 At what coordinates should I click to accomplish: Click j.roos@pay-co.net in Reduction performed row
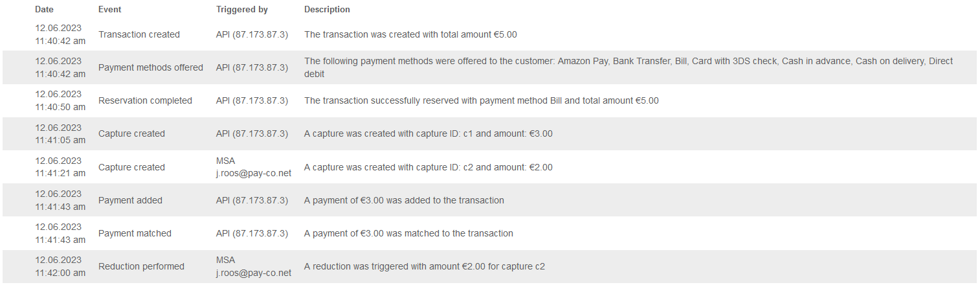coord(254,273)
